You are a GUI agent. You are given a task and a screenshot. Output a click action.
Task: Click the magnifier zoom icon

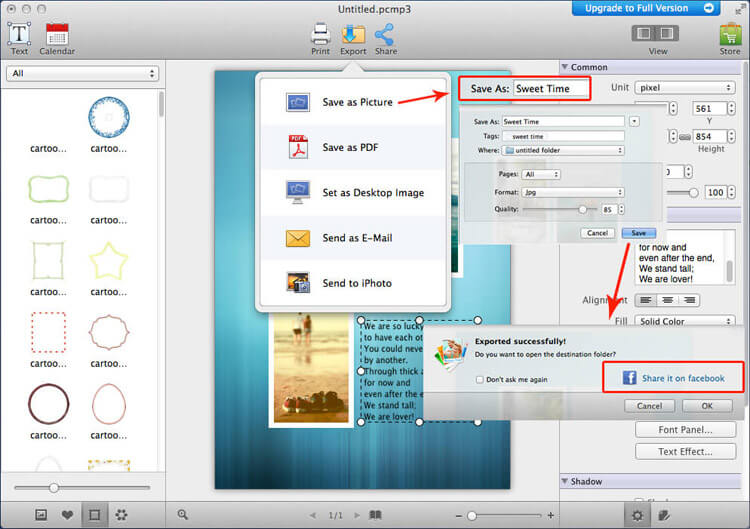(183, 515)
